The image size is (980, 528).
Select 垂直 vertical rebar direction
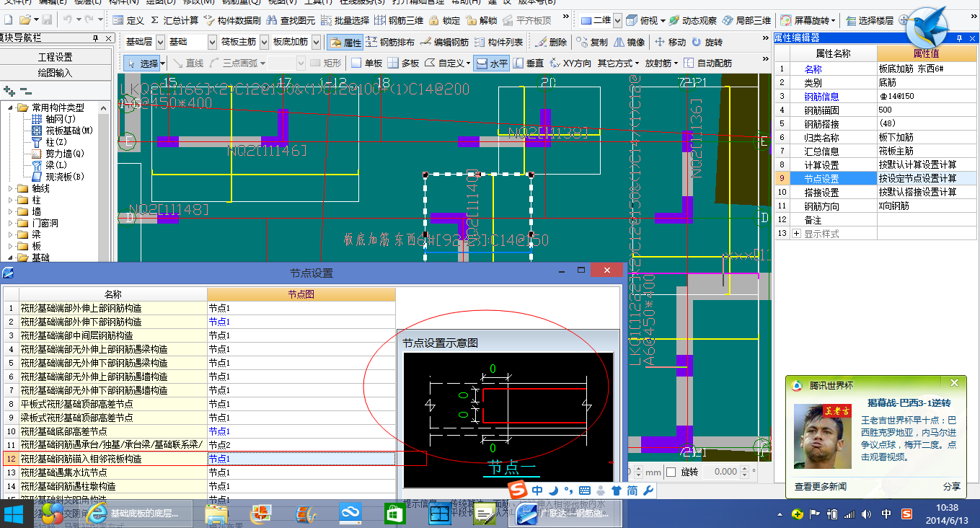[528, 63]
